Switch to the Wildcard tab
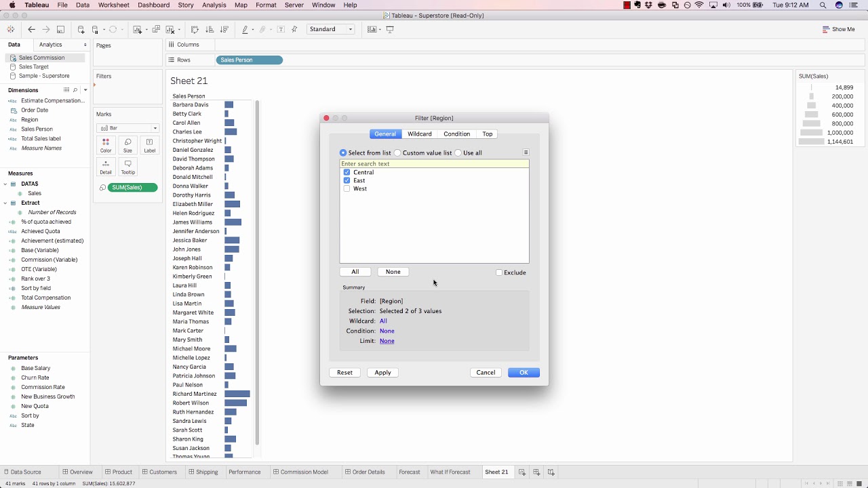 pyautogui.click(x=420, y=134)
